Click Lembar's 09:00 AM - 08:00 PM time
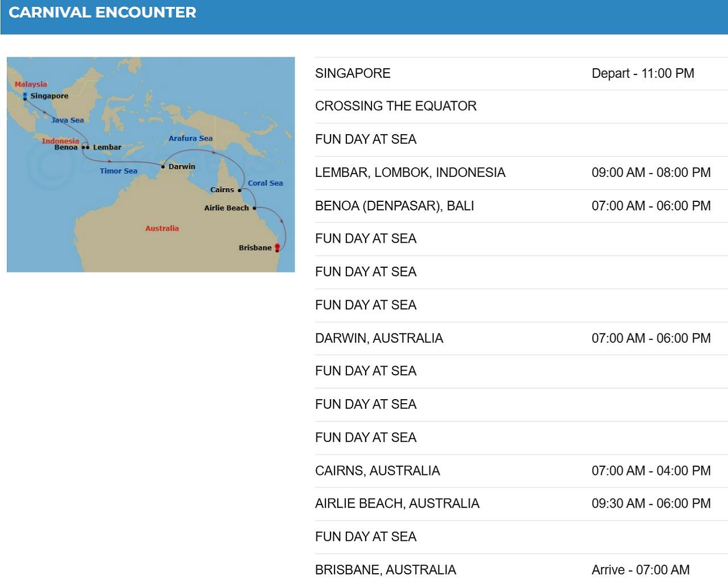728x584 pixels. [x=651, y=173]
